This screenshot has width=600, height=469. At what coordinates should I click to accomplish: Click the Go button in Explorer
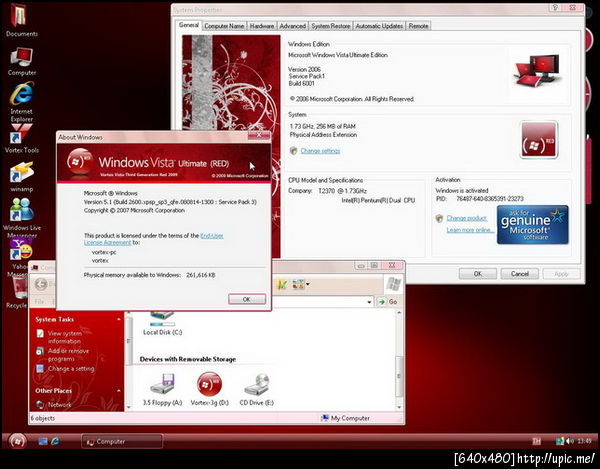(x=388, y=302)
